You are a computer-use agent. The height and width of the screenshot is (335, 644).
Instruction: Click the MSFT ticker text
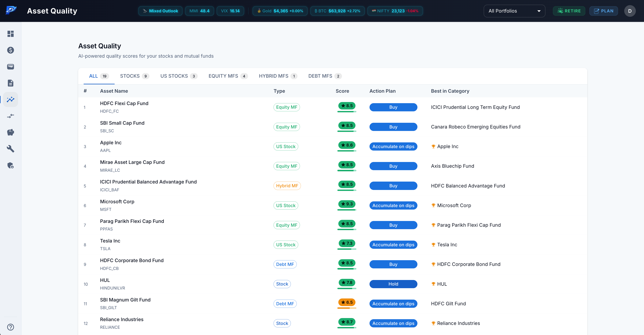coord(106,209)
